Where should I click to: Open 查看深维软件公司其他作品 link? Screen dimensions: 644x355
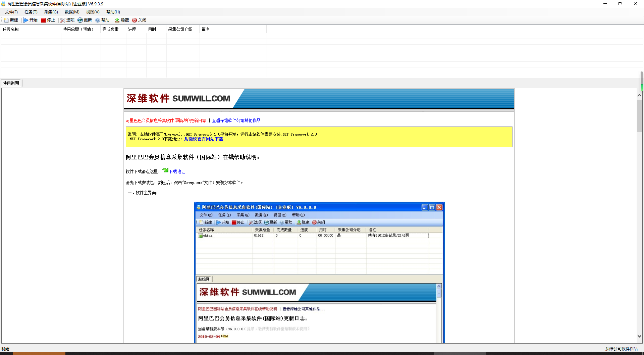pyautogui.click(x=238, y=120)
